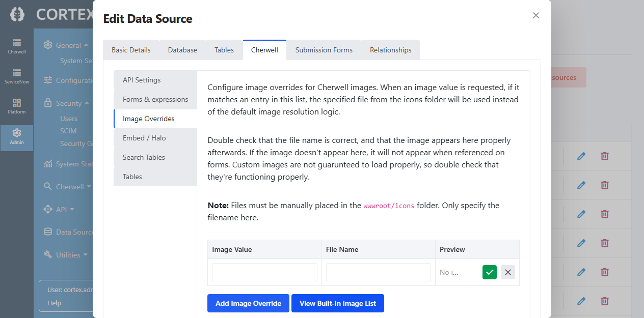Confirm the new override with the green checkmark
The width and height of the screenshot is (644, 318).
(490, 272)
